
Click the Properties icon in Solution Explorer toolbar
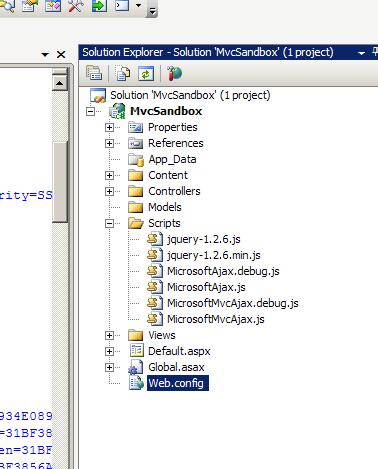point(94,73)
